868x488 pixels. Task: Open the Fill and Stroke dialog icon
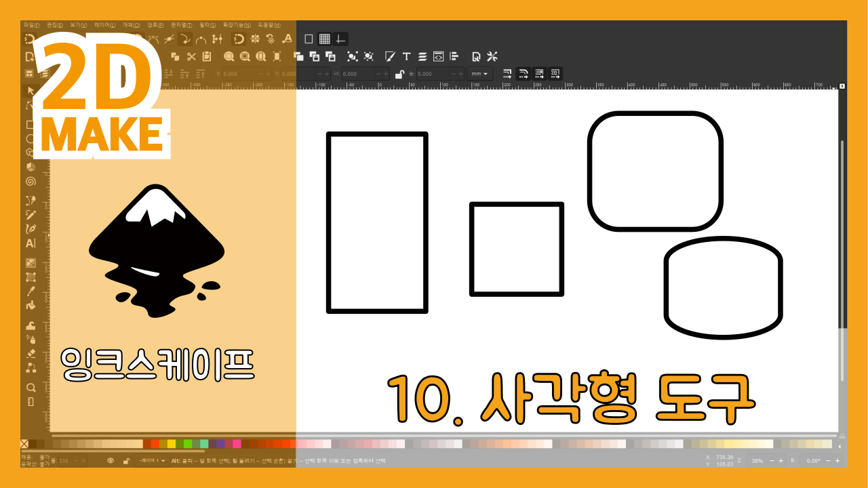tap(390, 56)
